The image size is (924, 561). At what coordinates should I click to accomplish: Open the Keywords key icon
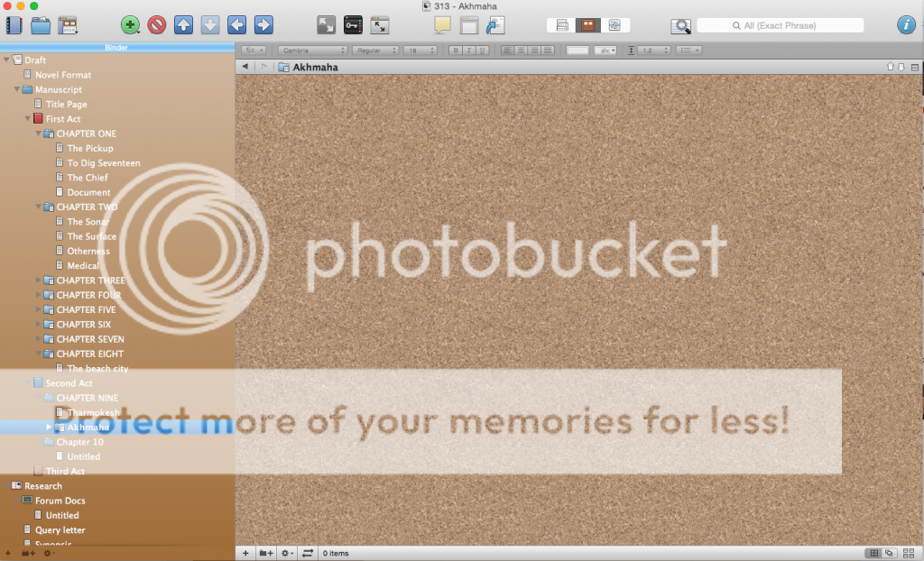click(x=353, y=24)
